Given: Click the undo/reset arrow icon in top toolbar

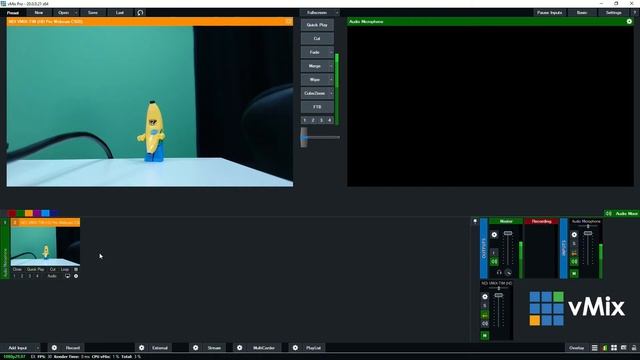Looking at the screenshot, I should tap(140, 13).
